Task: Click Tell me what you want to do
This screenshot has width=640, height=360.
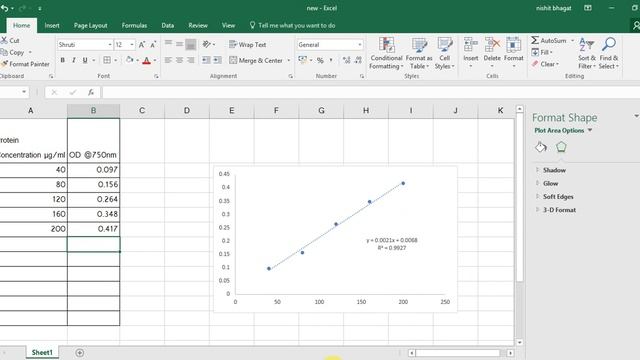Action: (292, 25)
